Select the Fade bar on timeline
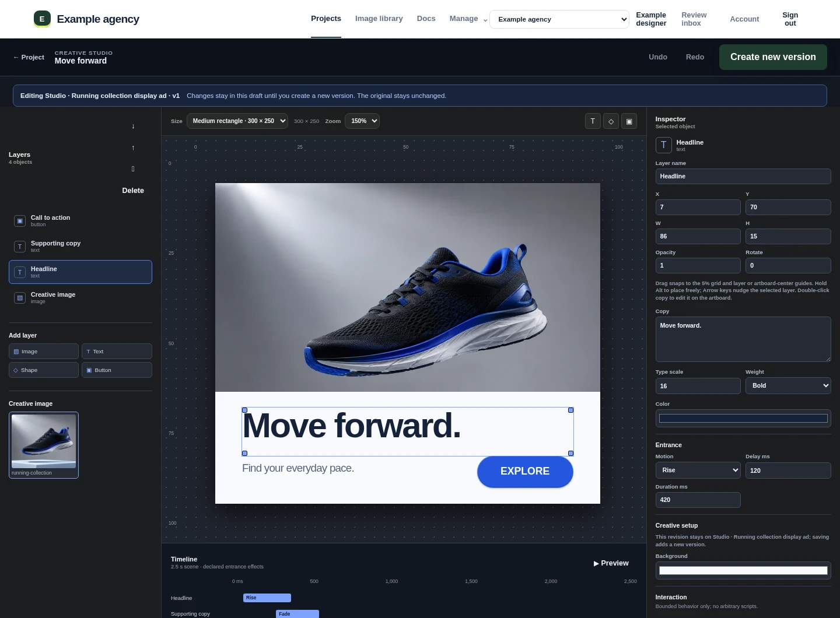 tap(297, 614)
